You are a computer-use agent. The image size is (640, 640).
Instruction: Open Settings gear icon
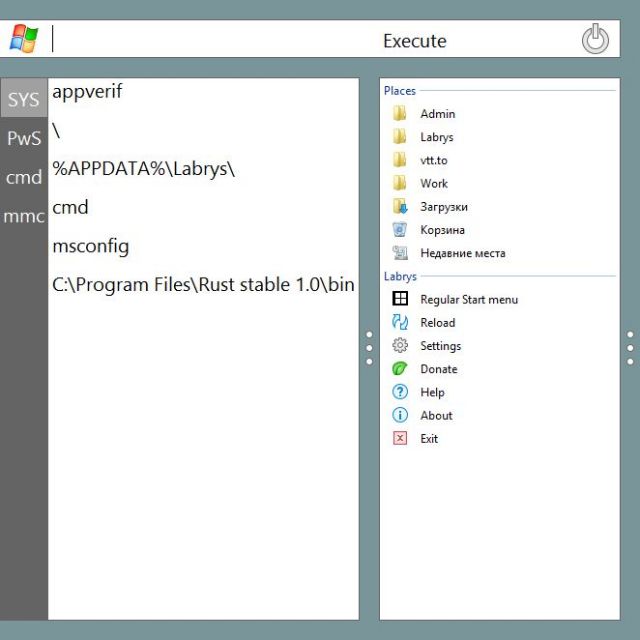tap(400, 346)
